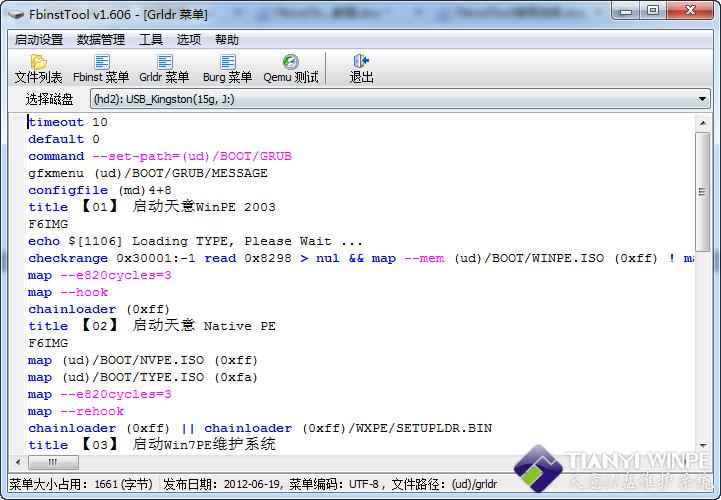Click the 'default 0' line
Image resolution: width=721 pixels, height=500 pixels.
coord(63,139)
